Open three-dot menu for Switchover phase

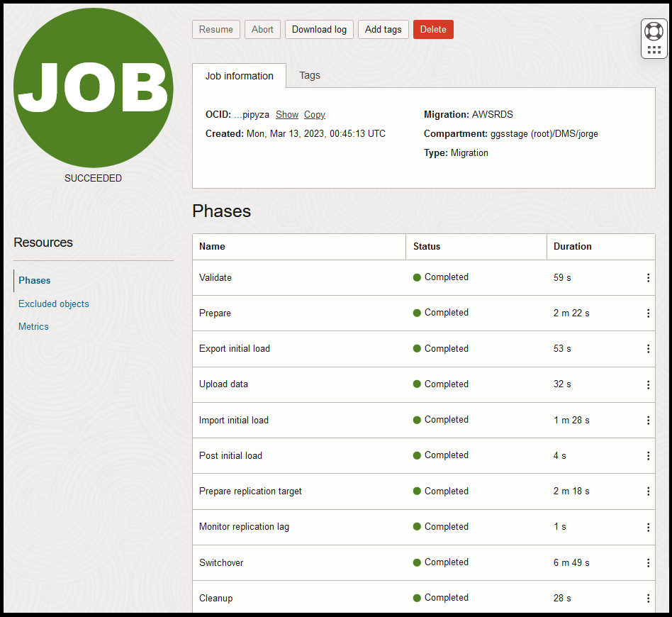pos(648,563)
